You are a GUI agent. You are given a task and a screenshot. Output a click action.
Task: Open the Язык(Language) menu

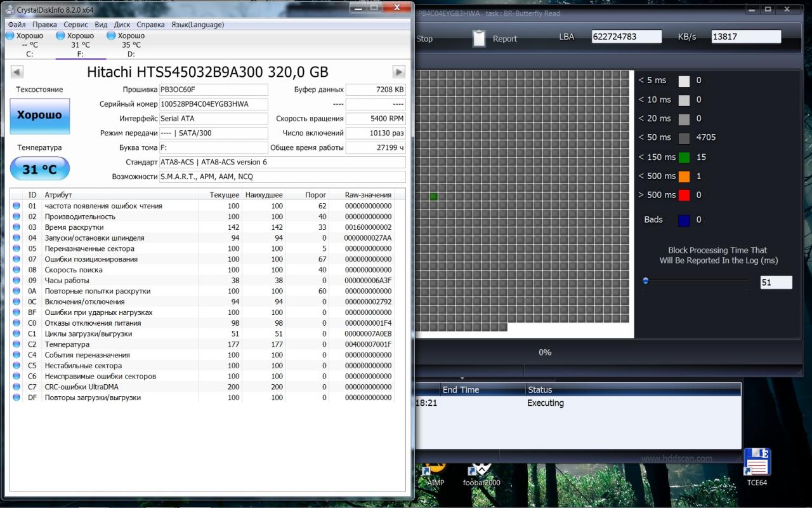click(197, 24)
